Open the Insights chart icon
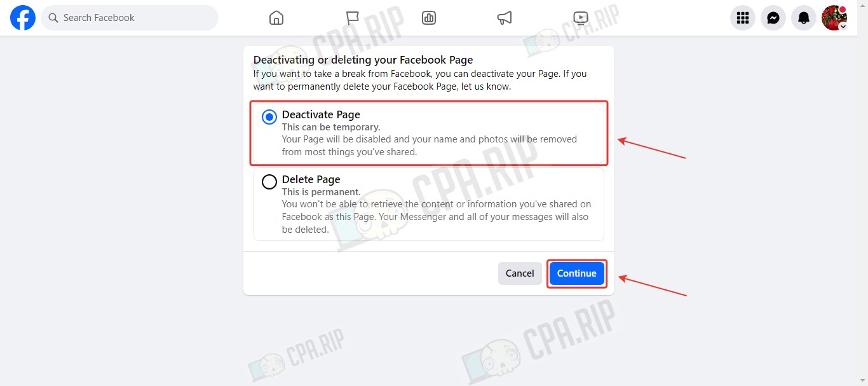Screen dimensions: 868x386 429,18
